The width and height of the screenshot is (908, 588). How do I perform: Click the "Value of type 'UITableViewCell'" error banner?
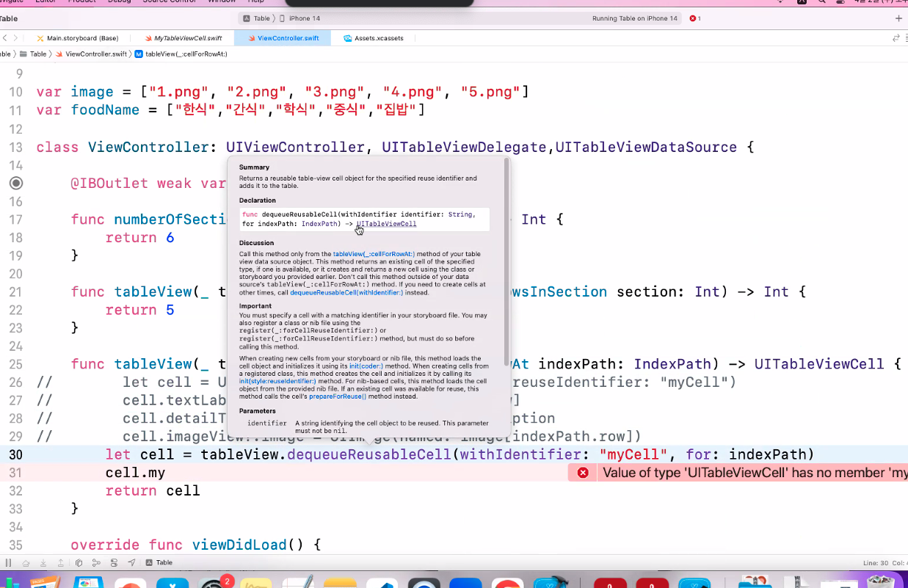[738, 473]
